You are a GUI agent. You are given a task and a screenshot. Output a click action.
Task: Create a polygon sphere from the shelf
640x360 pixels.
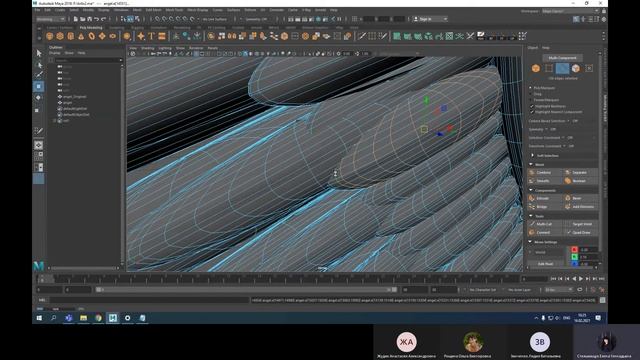coord(50,36)
